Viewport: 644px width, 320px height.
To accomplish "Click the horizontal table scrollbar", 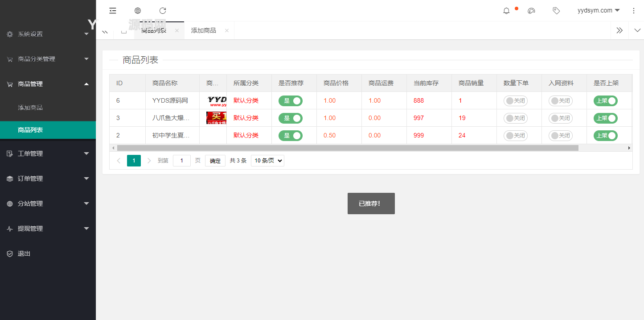I will coord(348,148).
